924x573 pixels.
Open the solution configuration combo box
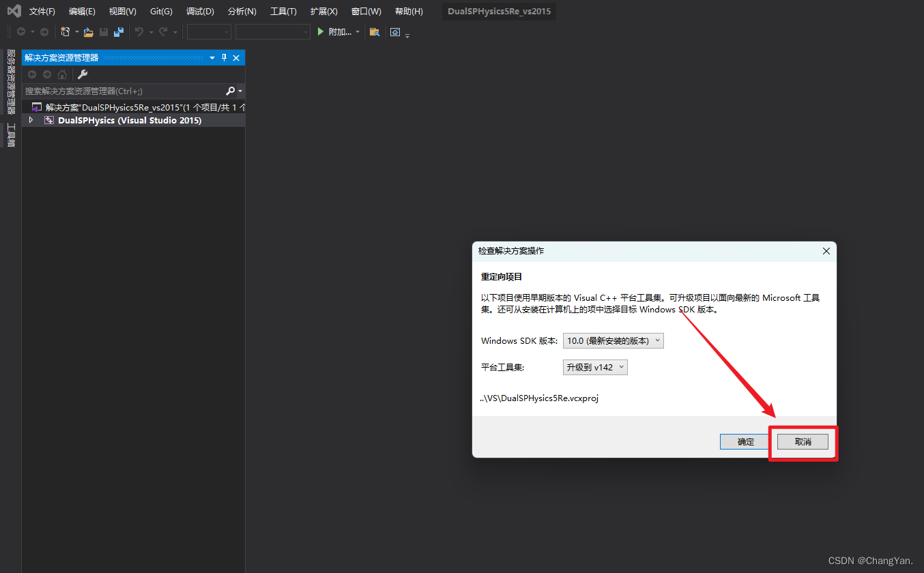209,32
